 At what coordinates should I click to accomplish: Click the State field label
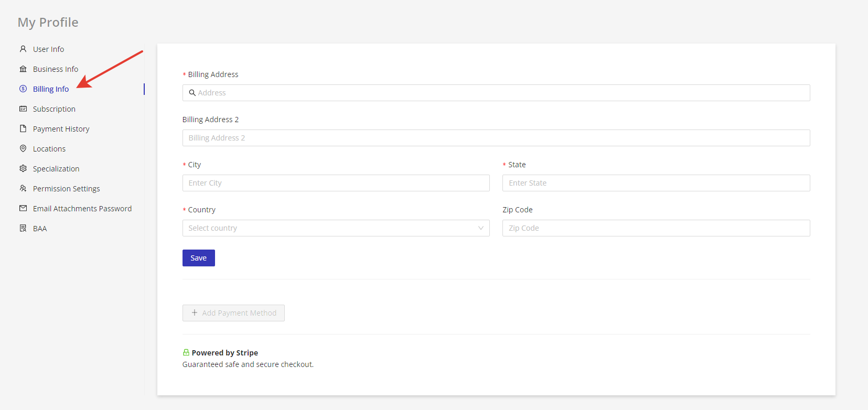(x=517, y=165)
